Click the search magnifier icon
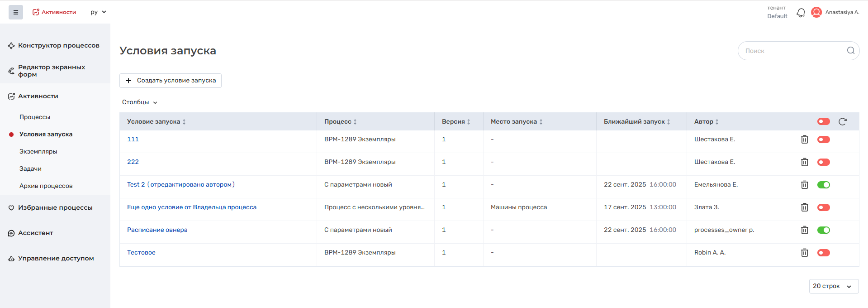 850,51
